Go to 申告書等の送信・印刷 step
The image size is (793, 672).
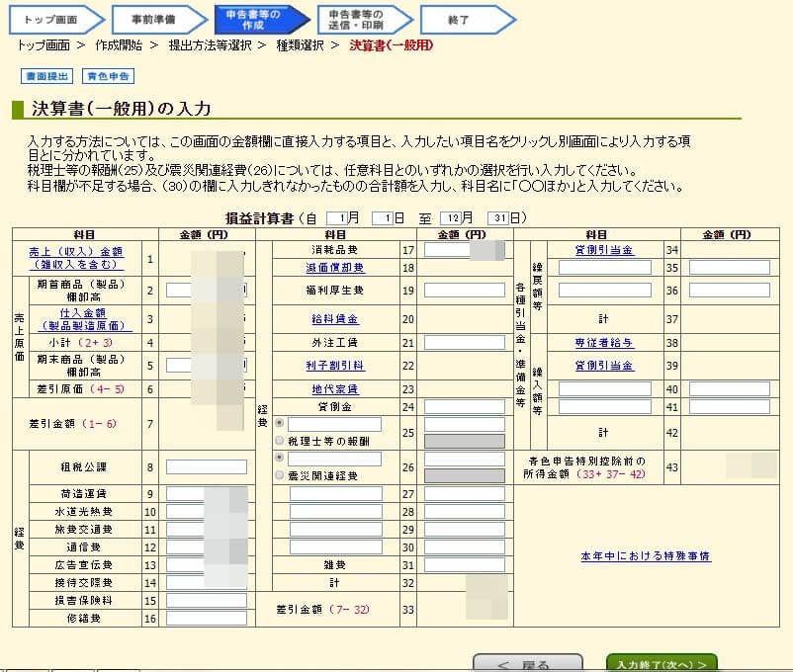click(x=365, y=20)
